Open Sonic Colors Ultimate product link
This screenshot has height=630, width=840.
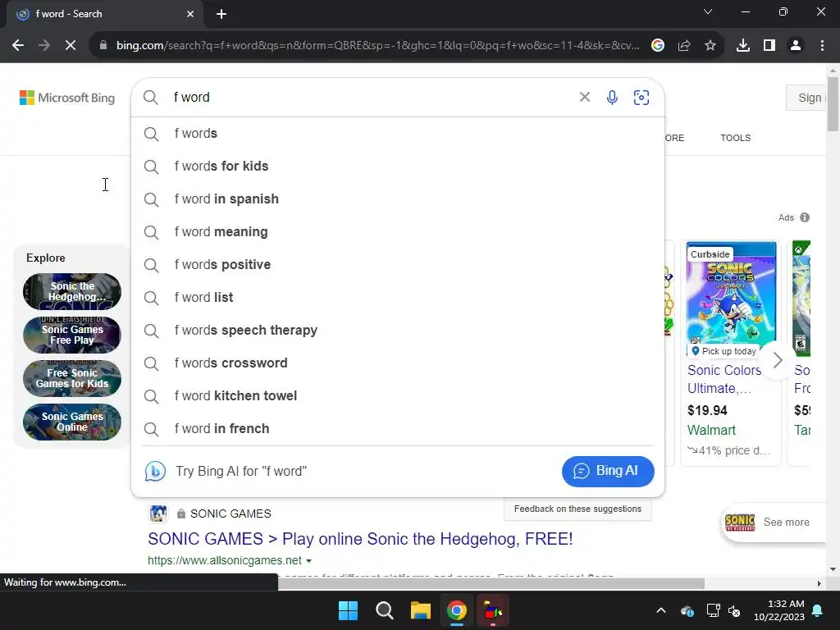point(724,379)
